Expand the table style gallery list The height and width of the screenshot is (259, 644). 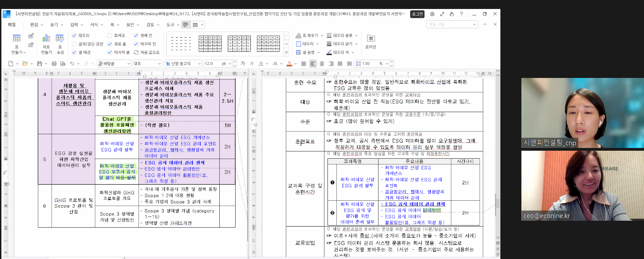point(286,52)
